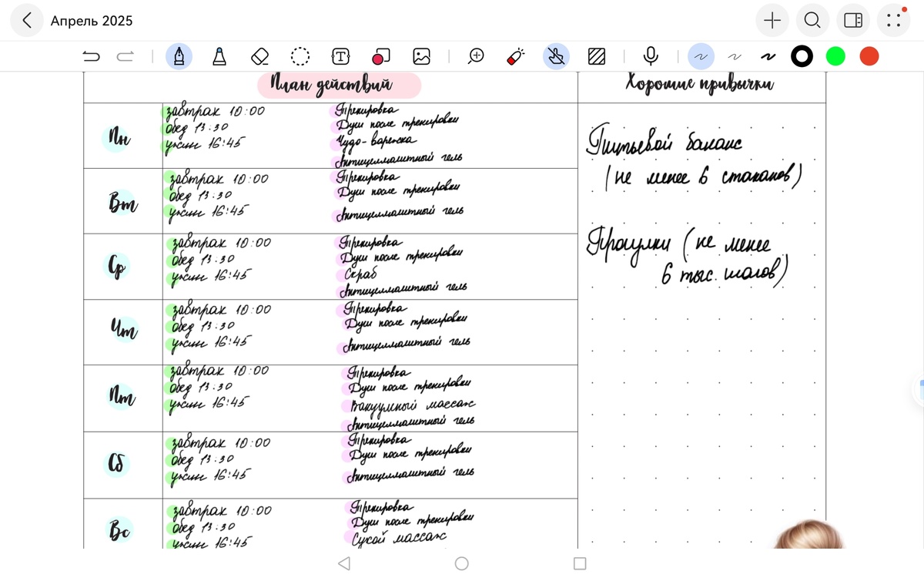Start audio recording with microphone icon
Viewport: 924px width, 578px height.
tap(651, 56)
